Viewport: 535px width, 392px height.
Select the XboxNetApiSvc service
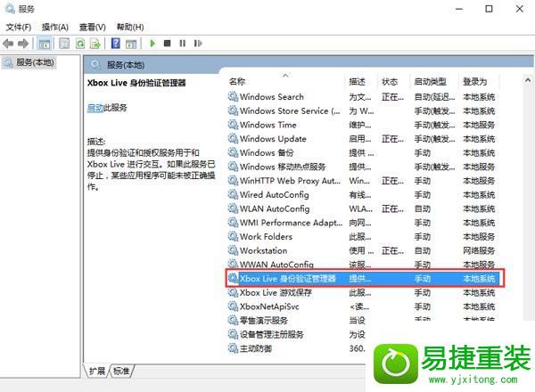pos(364,306)
